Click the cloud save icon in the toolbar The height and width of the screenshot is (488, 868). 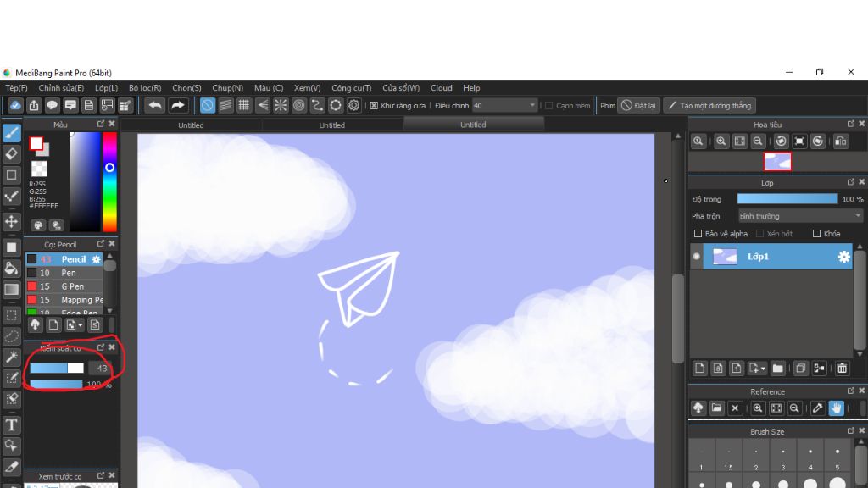pos(15,105)
